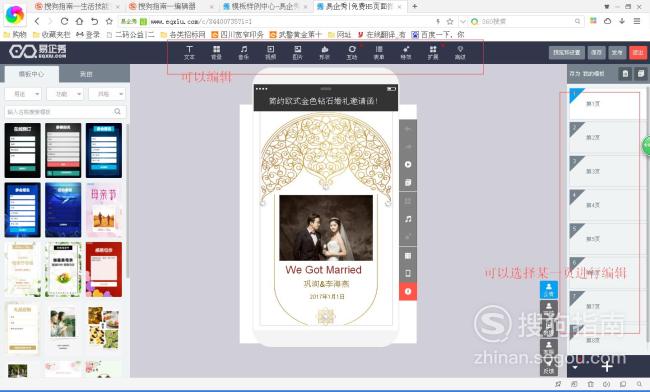Open the 音乐 music tool
This screenshot has height=392, width=650.
[243, 53]
